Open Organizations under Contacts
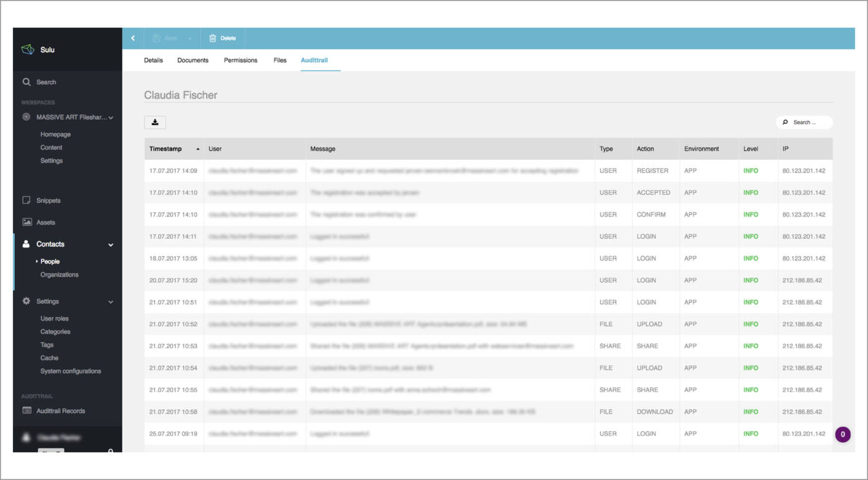Image resolution: width=868 pixels, height=480 pixels. pyautogui.click(x=60, y=274)
